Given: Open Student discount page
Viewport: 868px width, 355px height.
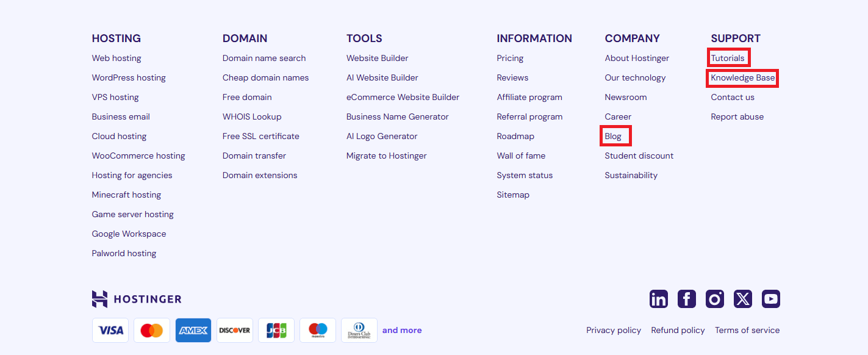Looking at the screenshot, I should point(639,156).
